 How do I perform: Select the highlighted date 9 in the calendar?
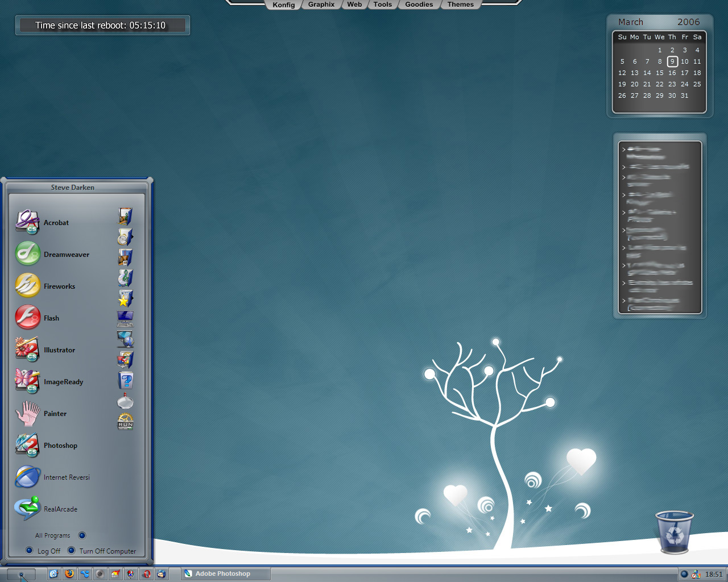[672, 61]
